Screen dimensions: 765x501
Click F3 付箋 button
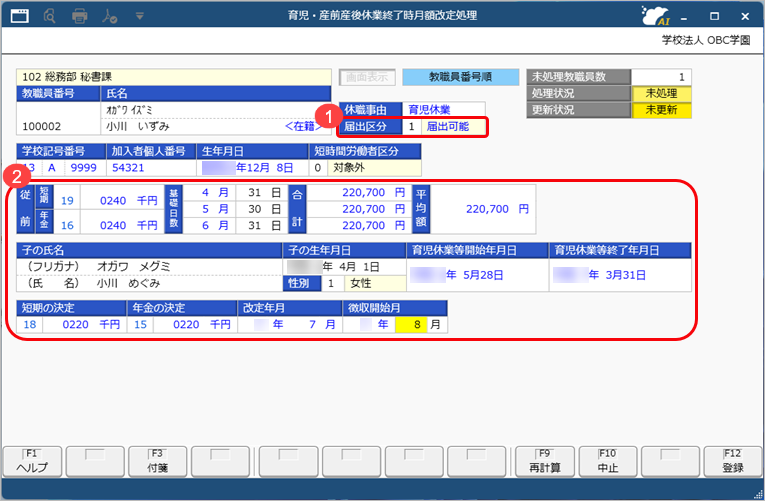click(158, 461)
